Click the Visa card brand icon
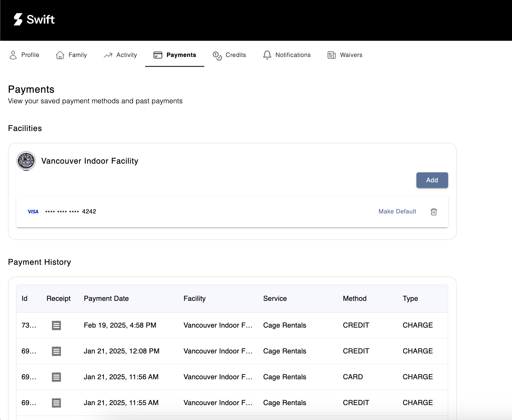The width and height of the screenshot is (512, 420). 33,212
